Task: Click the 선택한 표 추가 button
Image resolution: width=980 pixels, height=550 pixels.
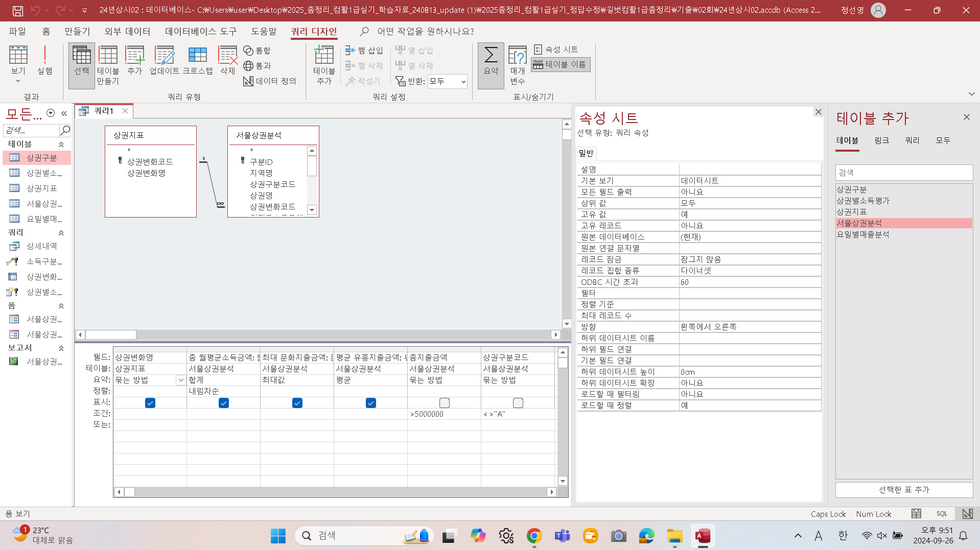Action: 903,490
